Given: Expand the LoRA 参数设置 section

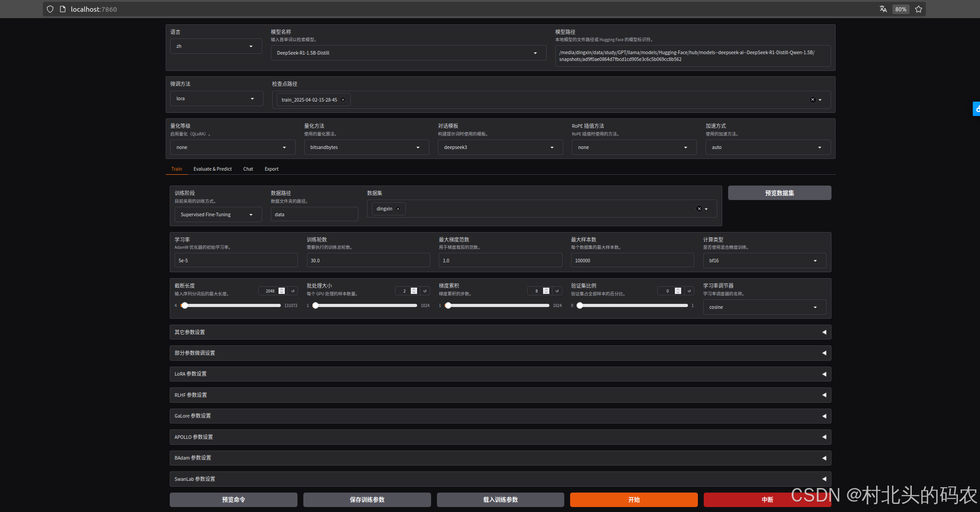Looking at the screenshot, I should coord(500,374).
